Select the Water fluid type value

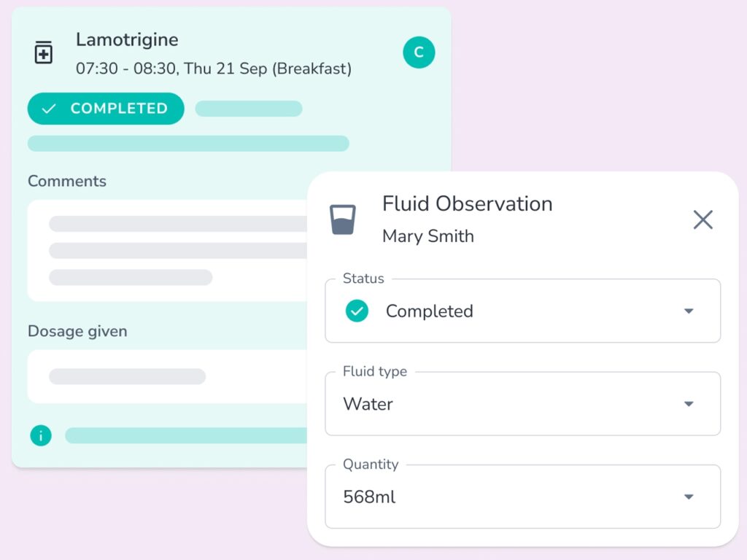[368, 404]
